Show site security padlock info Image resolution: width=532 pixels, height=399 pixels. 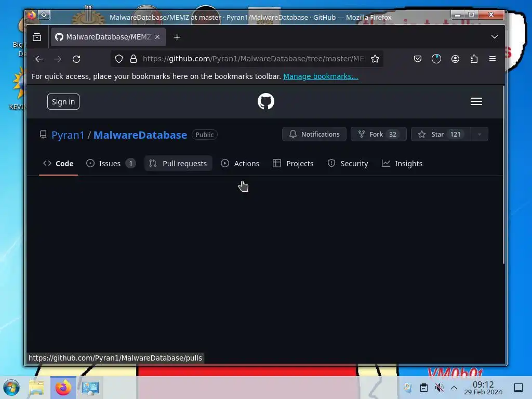134,59
